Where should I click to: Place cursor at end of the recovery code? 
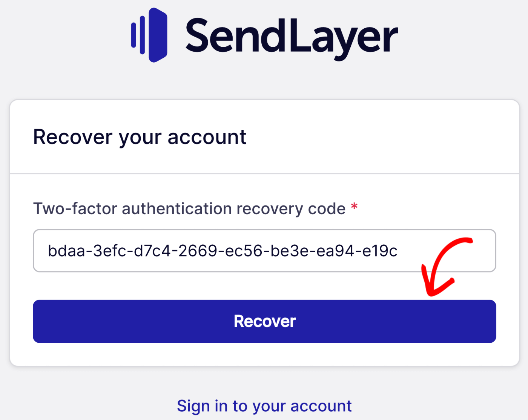tap(400, 251)
